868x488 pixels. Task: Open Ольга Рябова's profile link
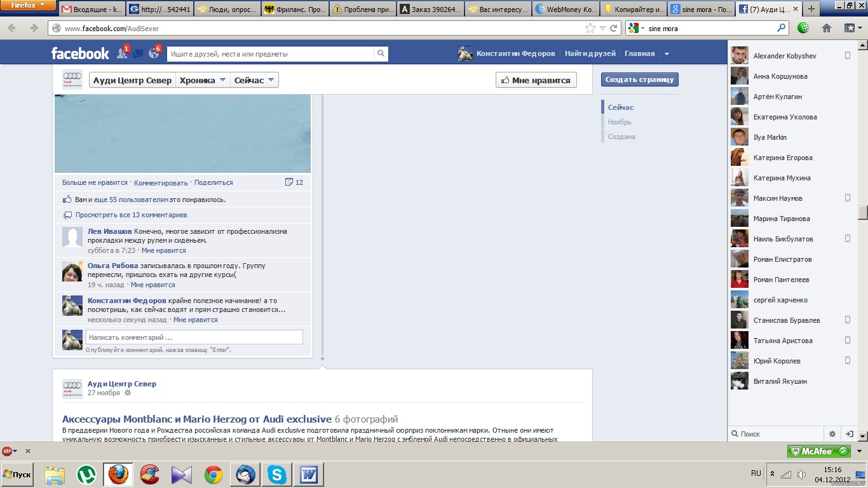(112, 266)
